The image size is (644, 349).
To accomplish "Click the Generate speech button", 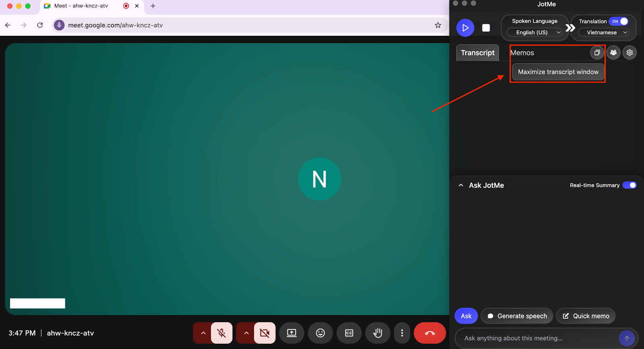I will (x=517, y=316).
